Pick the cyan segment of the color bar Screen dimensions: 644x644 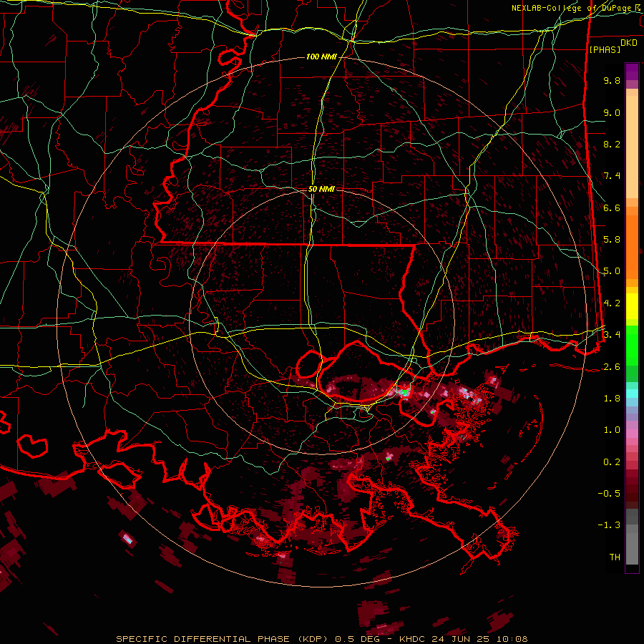(632, 393)
